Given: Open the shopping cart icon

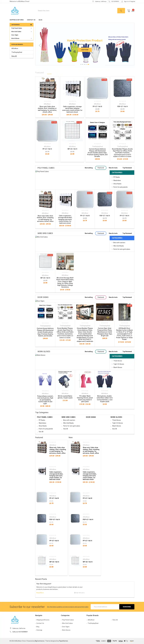Looking at the screenshot, I should click(x=129, y=11).
